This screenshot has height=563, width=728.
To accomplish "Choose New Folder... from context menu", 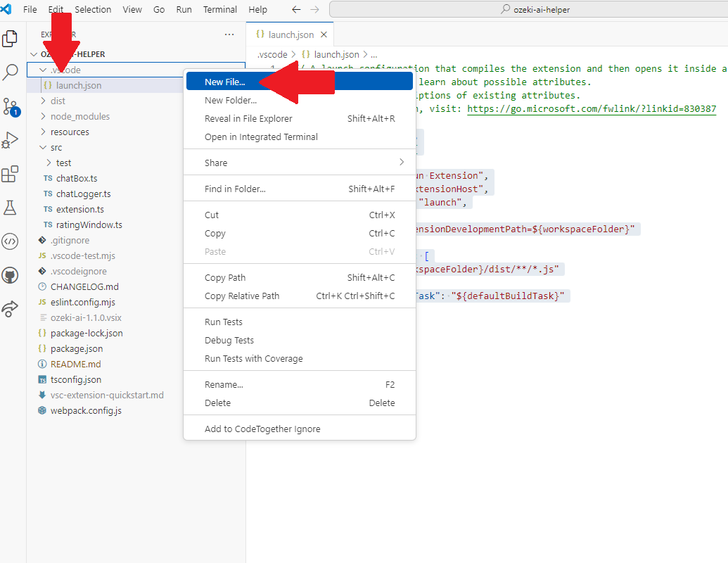I will click(x=300, y=101).
